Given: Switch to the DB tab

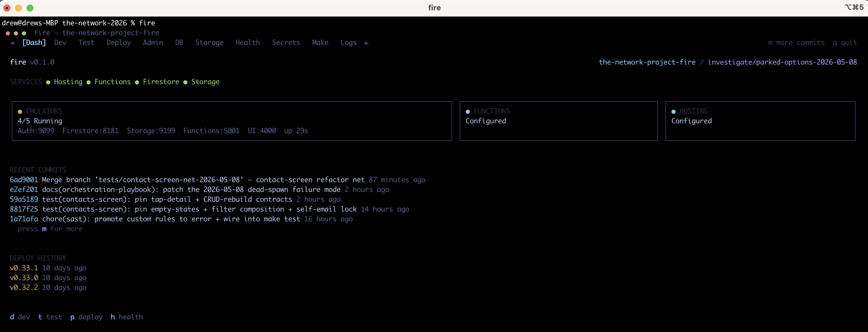Looking at the screenshot, I should (x=179, y=42).
